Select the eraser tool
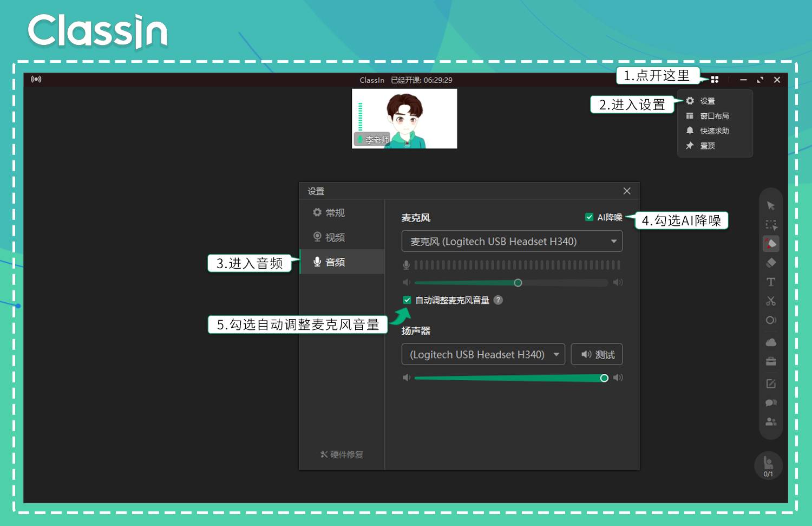This screenshot has width=812, height=526. (x=771, y=263)
